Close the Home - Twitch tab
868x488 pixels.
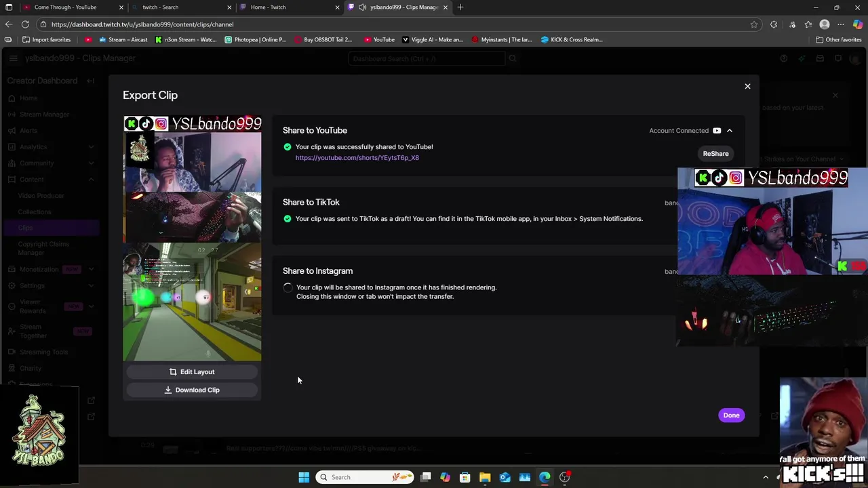click(337, 7)
